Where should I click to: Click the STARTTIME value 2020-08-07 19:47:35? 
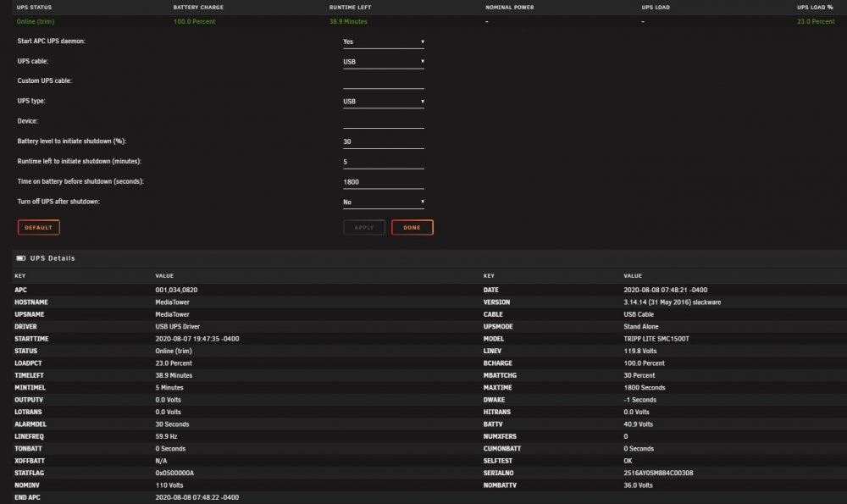(197, 339)
